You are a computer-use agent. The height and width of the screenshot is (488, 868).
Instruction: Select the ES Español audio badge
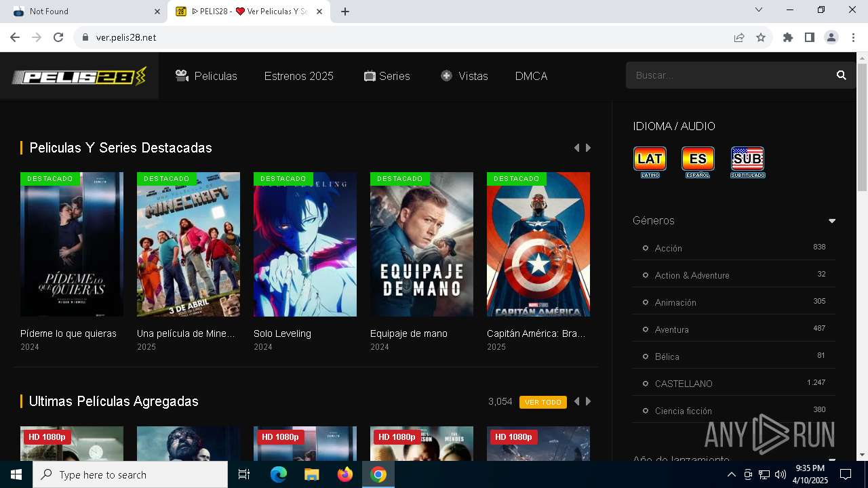698,162
